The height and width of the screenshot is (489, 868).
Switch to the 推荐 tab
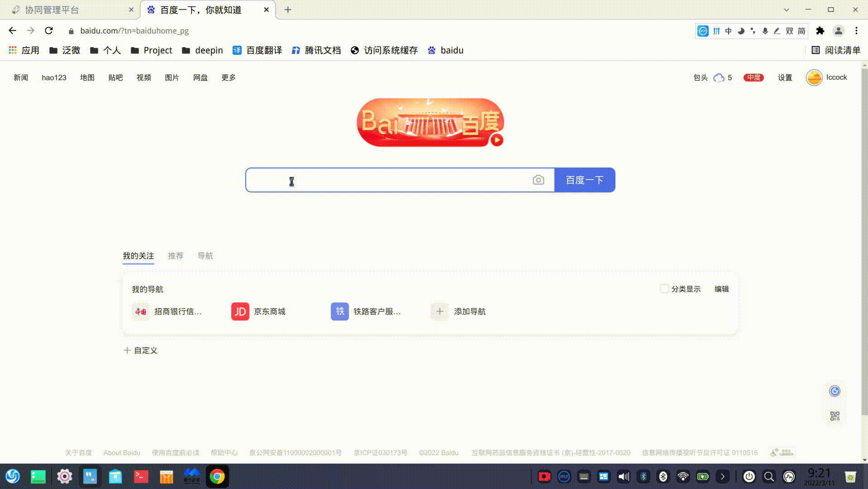[x=176, y=256]
